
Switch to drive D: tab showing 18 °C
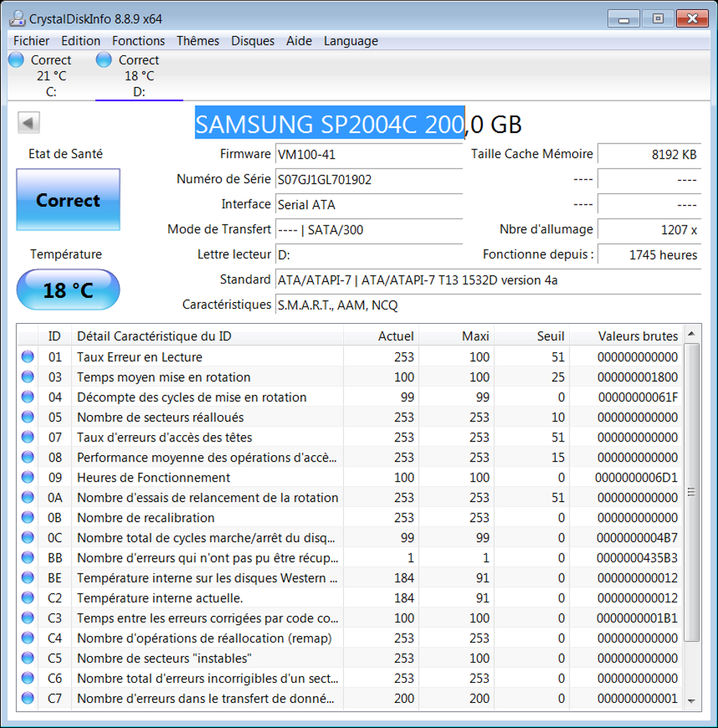pos(139,75)
